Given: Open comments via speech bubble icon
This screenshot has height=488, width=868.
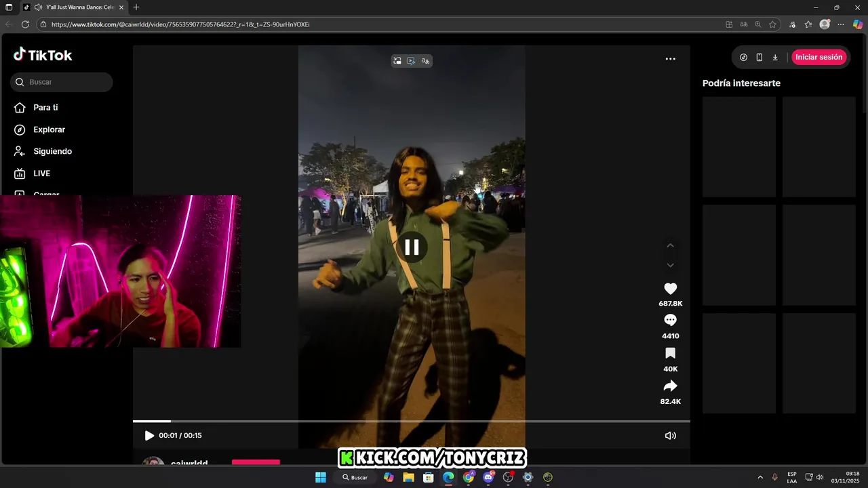Looking at the screenshot, I should coord(670,320).
